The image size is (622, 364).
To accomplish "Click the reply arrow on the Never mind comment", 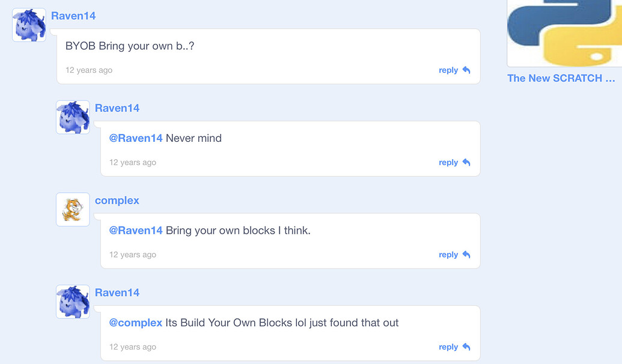I will [x=468, y=162].
